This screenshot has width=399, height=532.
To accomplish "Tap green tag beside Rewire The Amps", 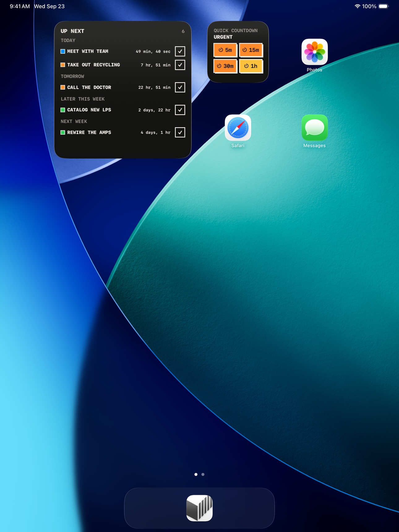I will pyautogui.click(x=63, y=132).
